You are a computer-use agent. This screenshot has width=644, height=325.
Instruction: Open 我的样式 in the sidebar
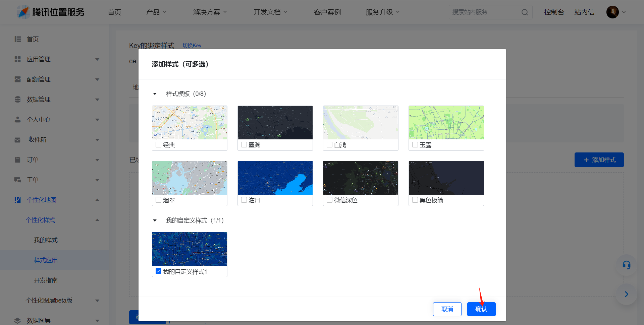point(46,240)
